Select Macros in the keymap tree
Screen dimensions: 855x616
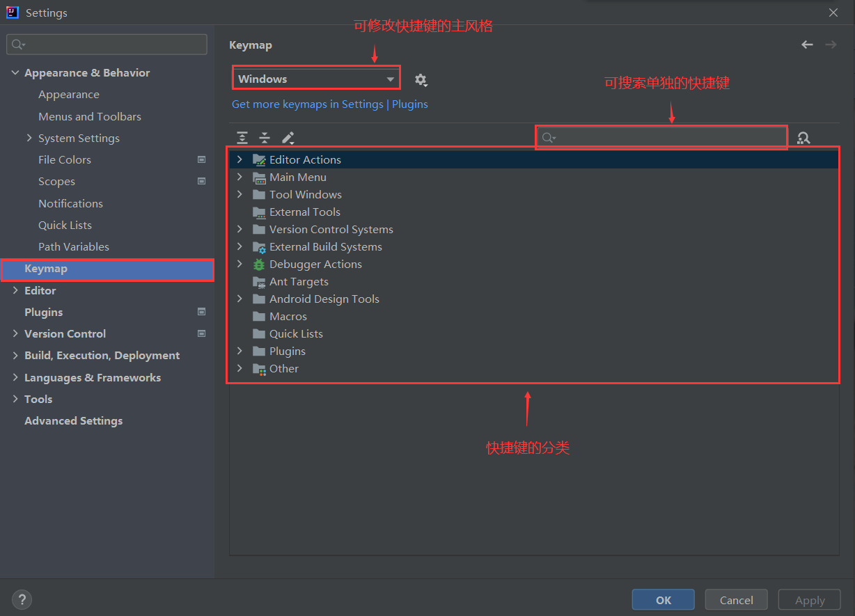288,316
